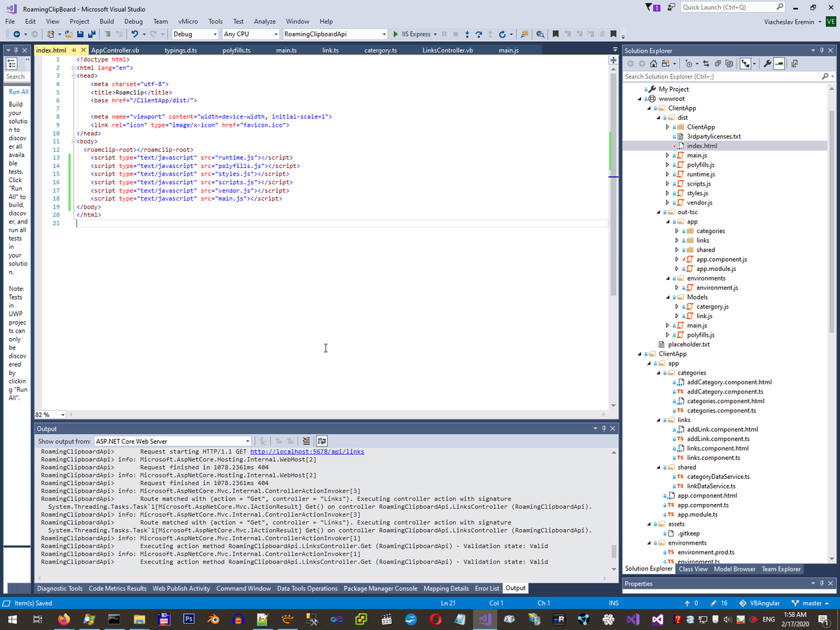Select addLink.component.ts in Solution Explorer
The height and width of the screenshot is (630, 840).
(717, 439)
